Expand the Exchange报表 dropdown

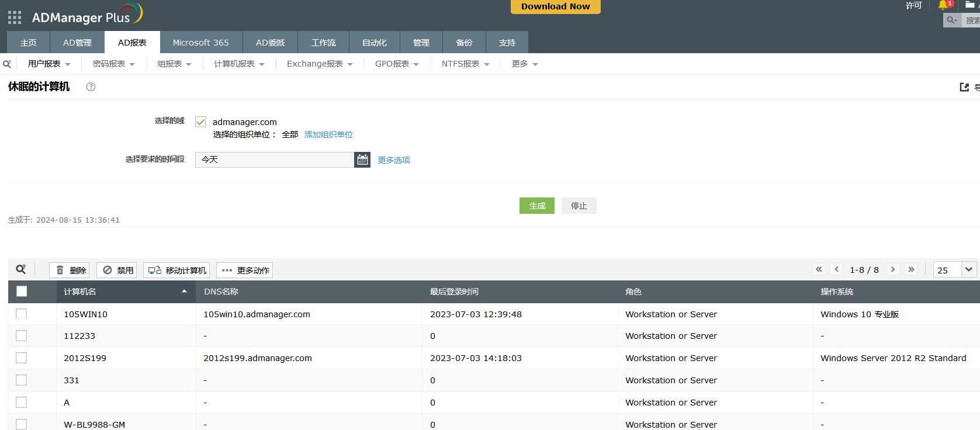pyautogui.click(x=320, y=64)
